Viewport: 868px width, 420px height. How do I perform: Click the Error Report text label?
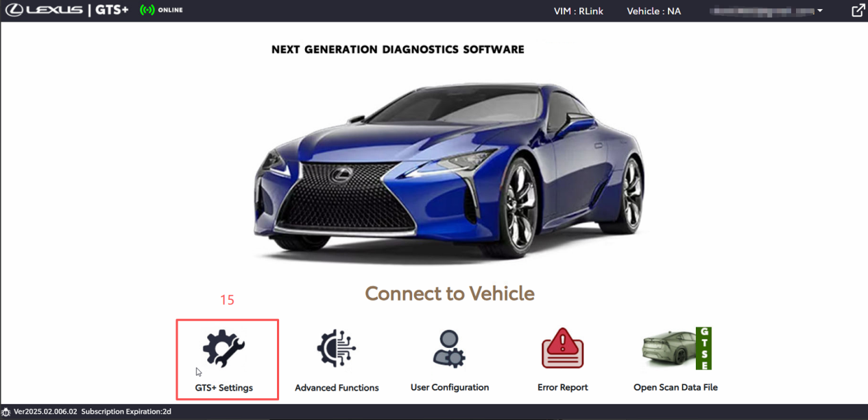pyautogui.click(x=562, y=388)
